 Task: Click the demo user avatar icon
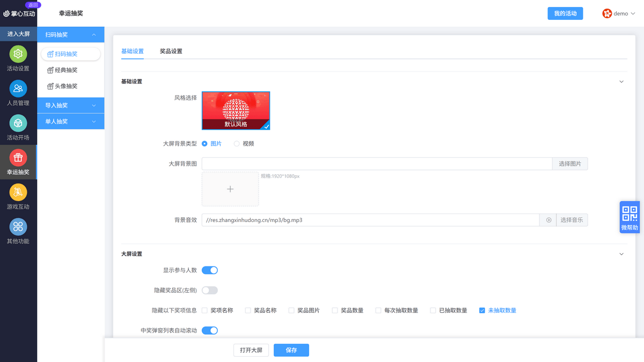click(x=607, y=13)
